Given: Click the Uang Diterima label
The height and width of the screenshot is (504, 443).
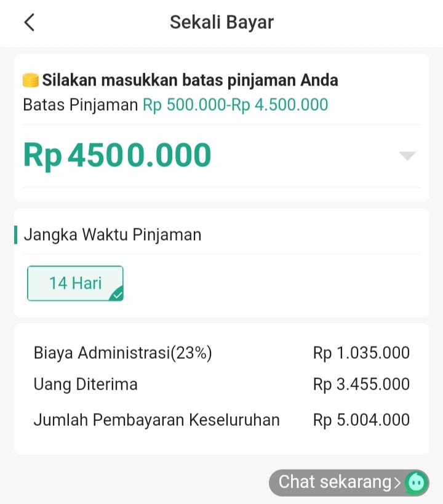Looking at the screenshot, I should pyautogui.click(x=86, y=385).
